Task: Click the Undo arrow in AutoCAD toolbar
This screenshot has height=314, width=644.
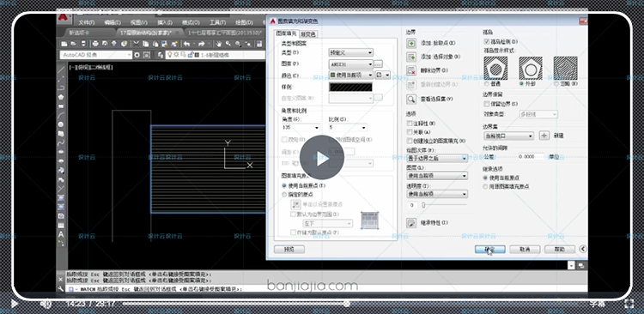Action: [187, 44]
